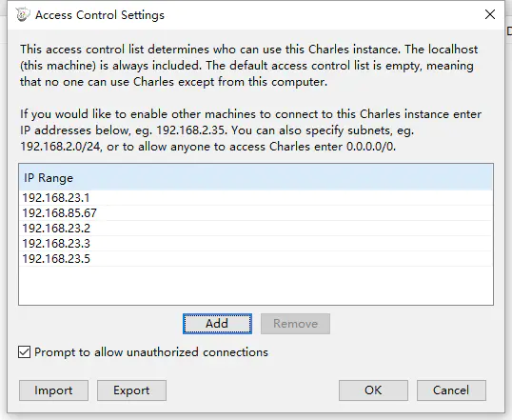Image resolution: width=512 pixels, height=420 pixels.
Task: Select the 192.168.23.1 entry
Action: tap(256, 198)
